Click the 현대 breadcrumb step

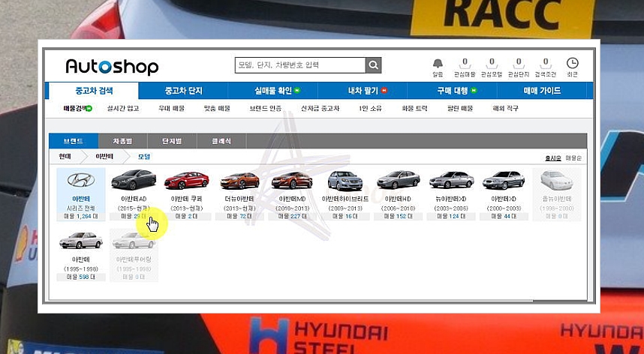65,157
